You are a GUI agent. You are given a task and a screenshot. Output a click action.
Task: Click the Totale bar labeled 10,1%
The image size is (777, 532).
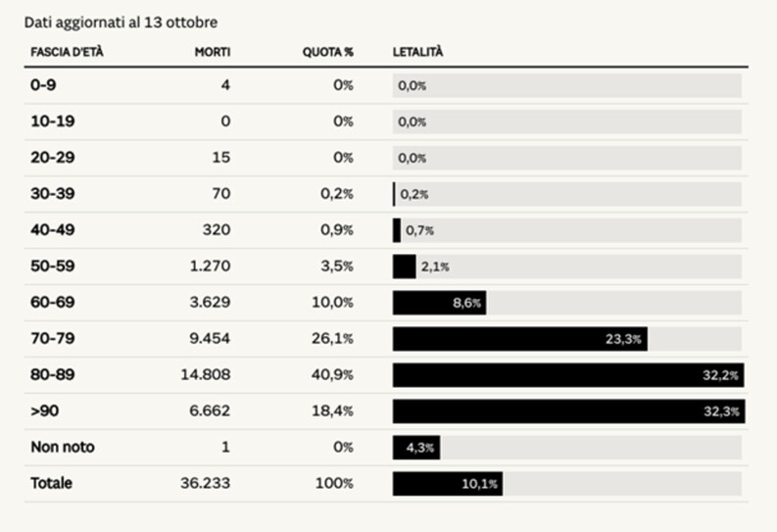(447, 484)
